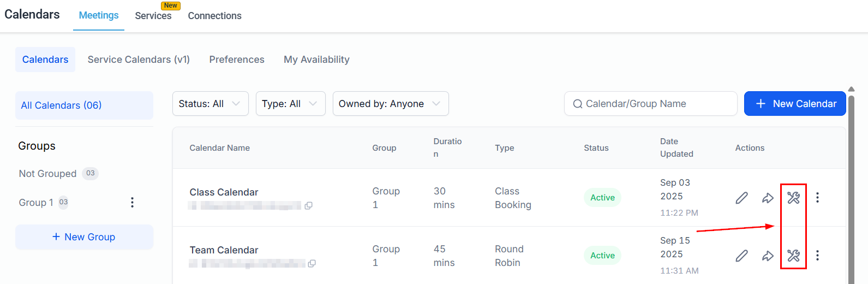The width and height of the screenshot is (868, 284).
Task: Click the Class Calendar name
Action: click(224, 192)
